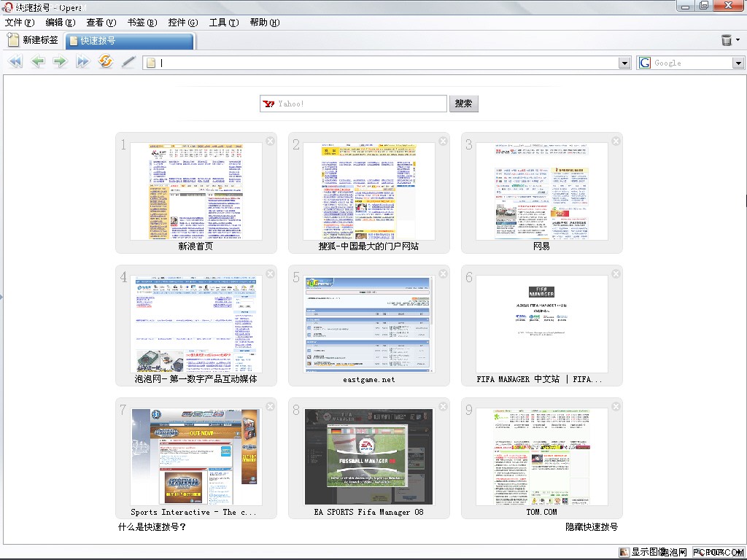Click the page icon in the address bar

(x=151, y=63)
